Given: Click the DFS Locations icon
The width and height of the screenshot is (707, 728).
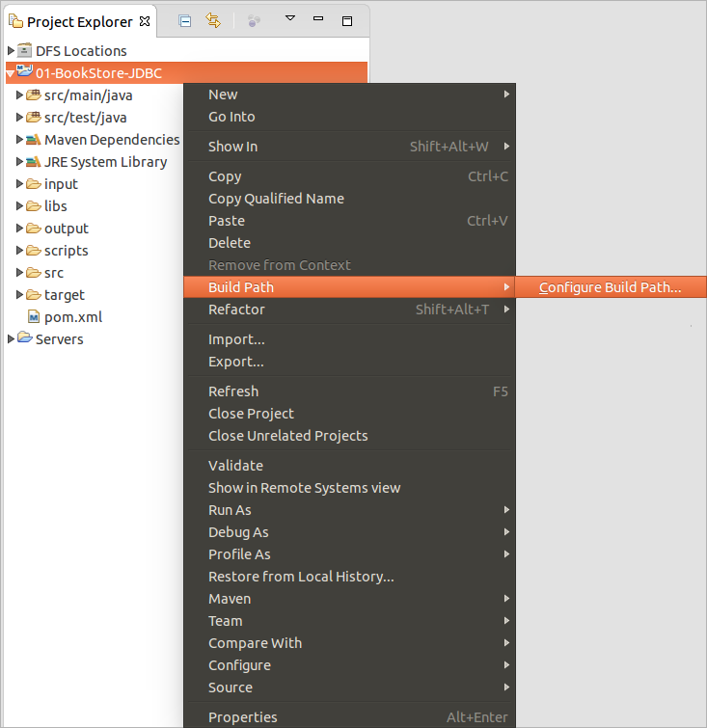Looking at the screenshot, I should [25, 50].
